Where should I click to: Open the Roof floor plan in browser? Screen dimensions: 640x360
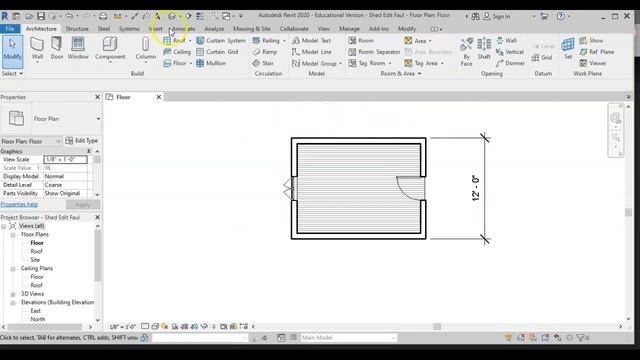pos(36,251)
